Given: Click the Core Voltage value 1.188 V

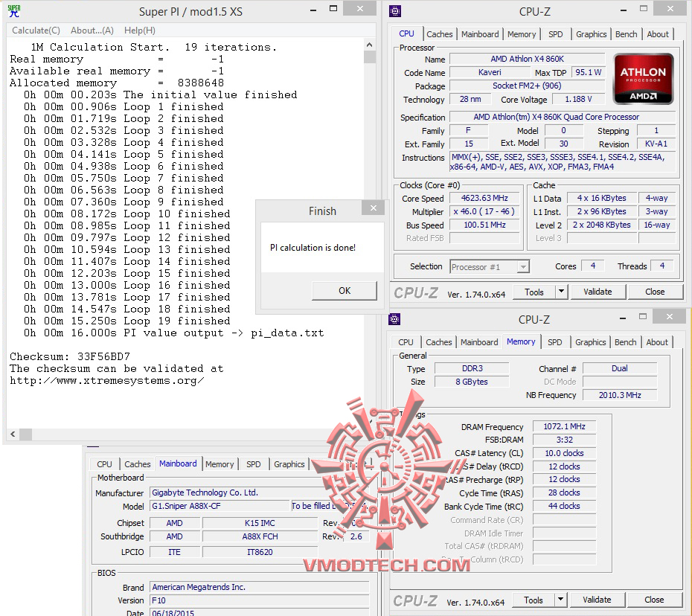Looking at the screenshot, I should 578,99.
